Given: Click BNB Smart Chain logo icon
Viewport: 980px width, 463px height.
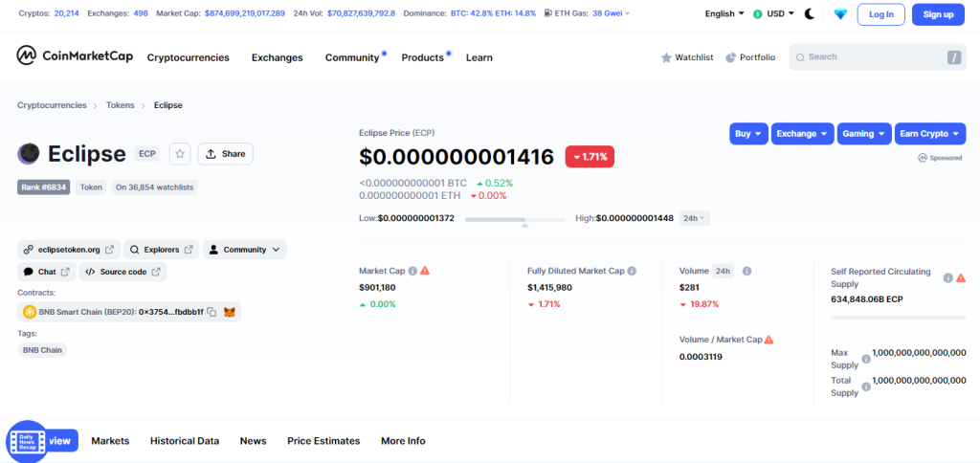Looking at the screenshot, I should tap(30, 312).
